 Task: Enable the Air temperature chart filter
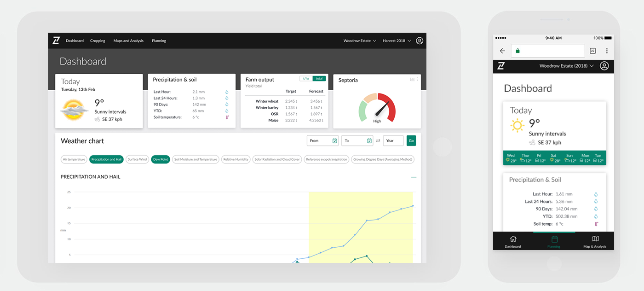point(74,159)
